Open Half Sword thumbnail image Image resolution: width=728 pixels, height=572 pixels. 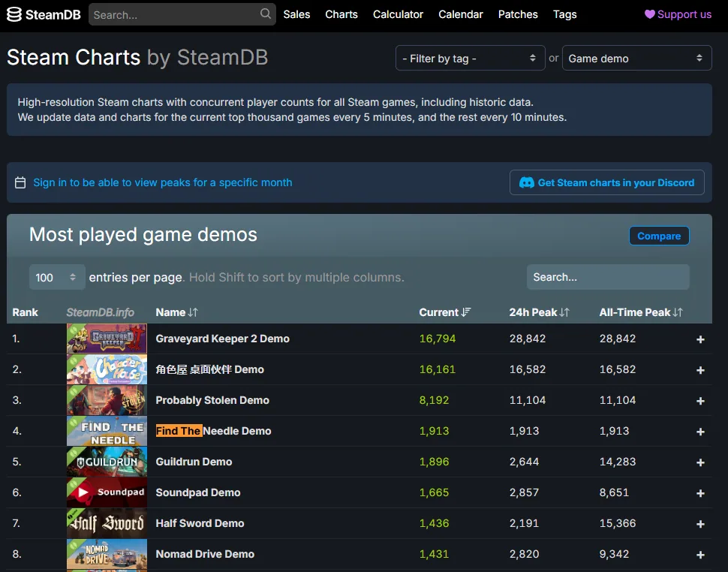point(107,523)
